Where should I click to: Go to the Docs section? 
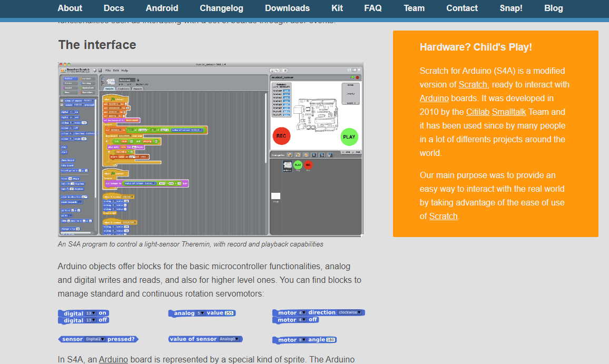pyautogui.click(x=114, y=8)
